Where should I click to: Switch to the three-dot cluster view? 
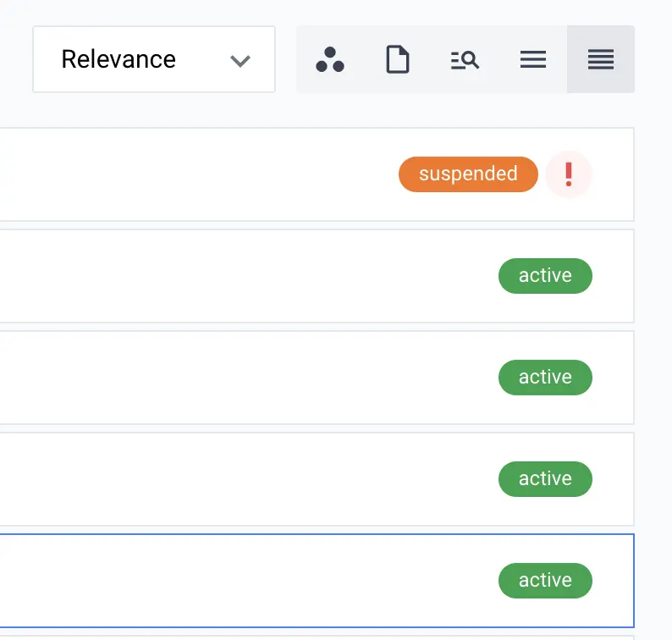pyautogui.click(x=329, y=59)
